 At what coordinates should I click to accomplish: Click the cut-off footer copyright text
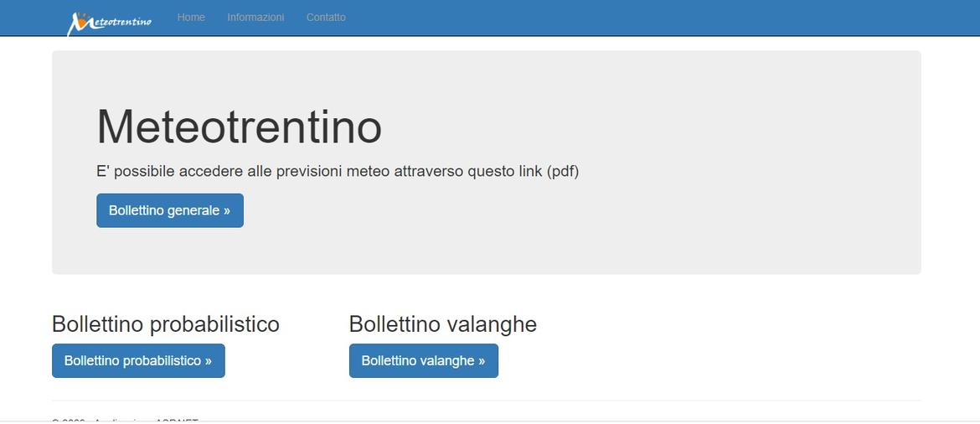125,421
